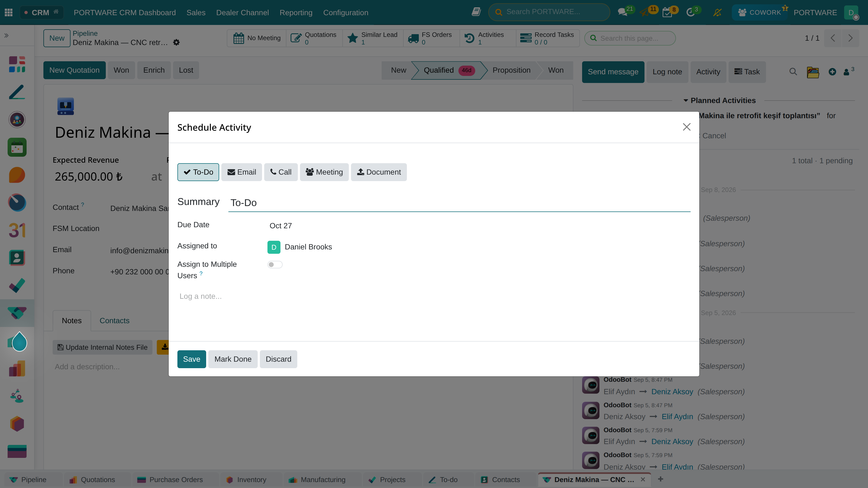Screen dimensions: 868x488
Task: Click the Mark Done button
Action: 232,359
